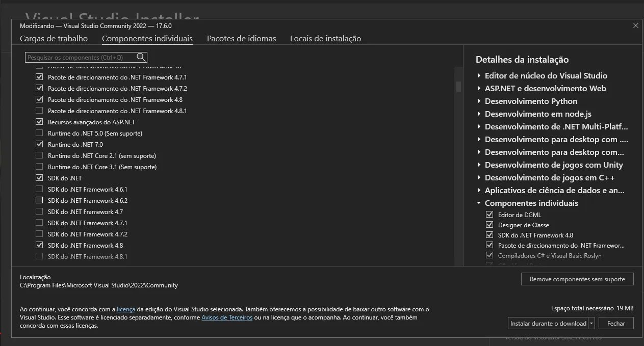Expand Desenvolvimento Python details
This screenshot has width=644, height=346.
(479, 101)
